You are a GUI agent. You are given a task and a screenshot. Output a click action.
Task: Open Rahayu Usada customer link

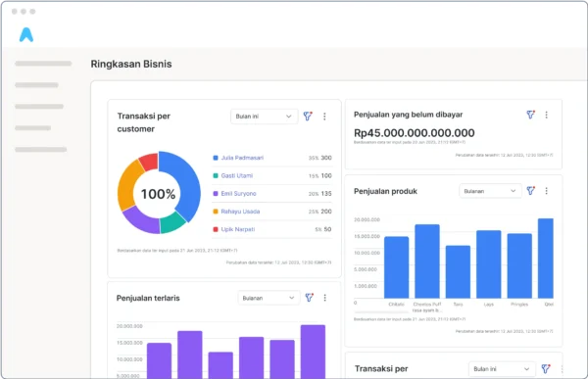coord(240,212)
